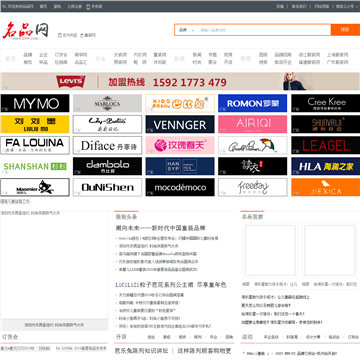The image size is (360, 360).
Task: Open the VENNGER brand logo
Action: pyautogui.click(x=180, y=124)
